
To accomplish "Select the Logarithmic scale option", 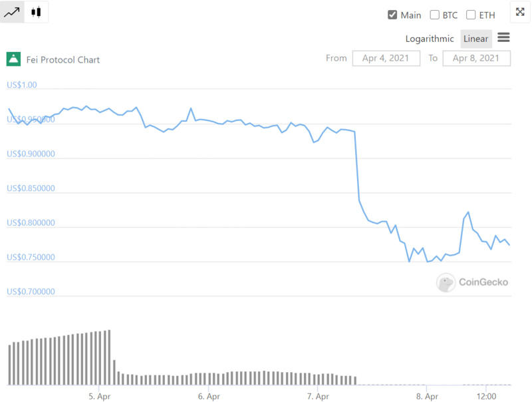I will point(430,39).
